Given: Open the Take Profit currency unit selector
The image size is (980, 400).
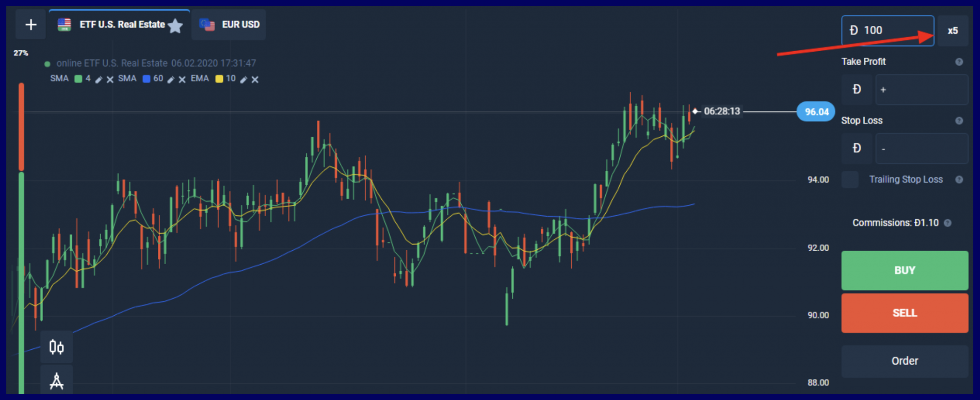Looking at the screenshot, I should (857, 89).
